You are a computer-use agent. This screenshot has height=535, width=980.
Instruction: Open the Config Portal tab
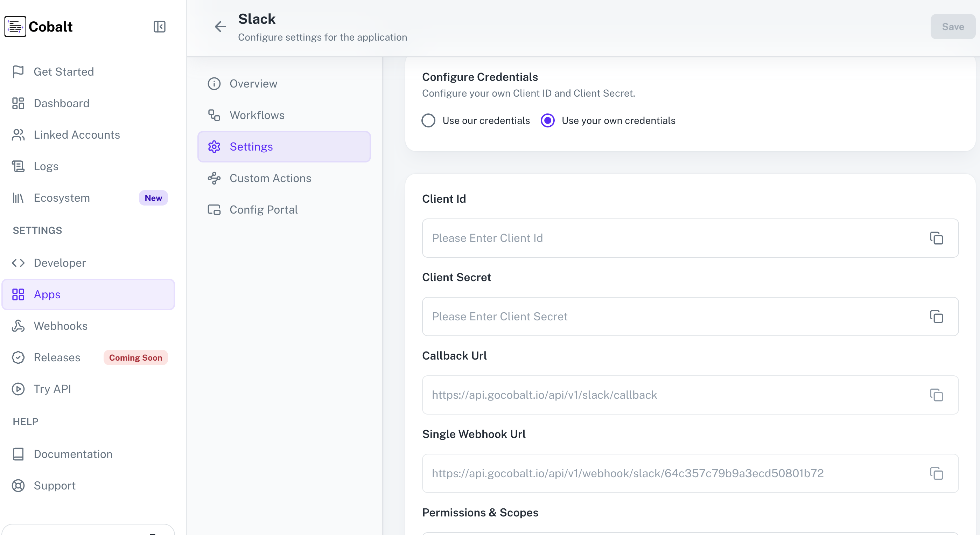coord(263,209)
